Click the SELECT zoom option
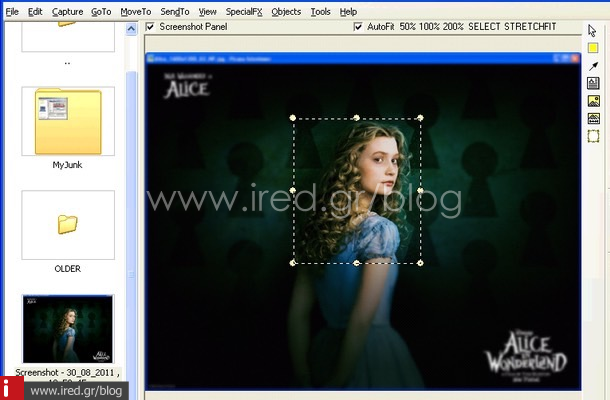This screenshot has height=400, width=610. [484, 27]
